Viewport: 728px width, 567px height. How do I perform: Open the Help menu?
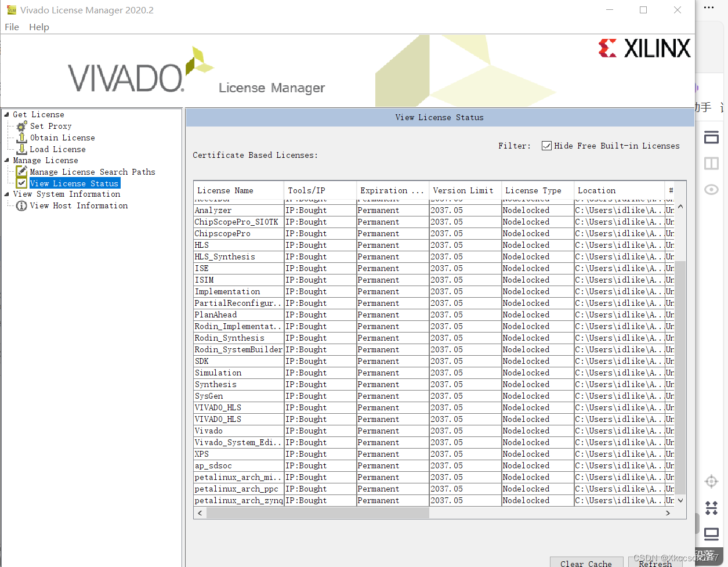39,27
